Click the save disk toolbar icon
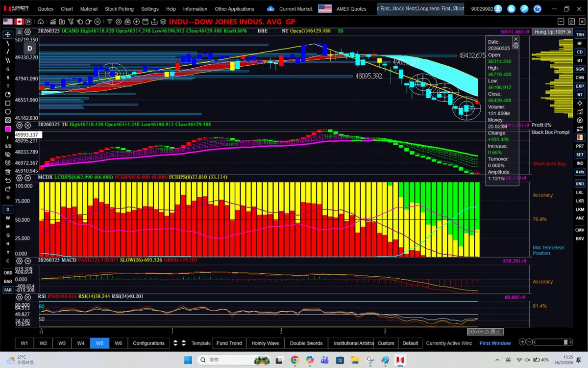This screenshot has height=368, width=588. tap(145, 22)
